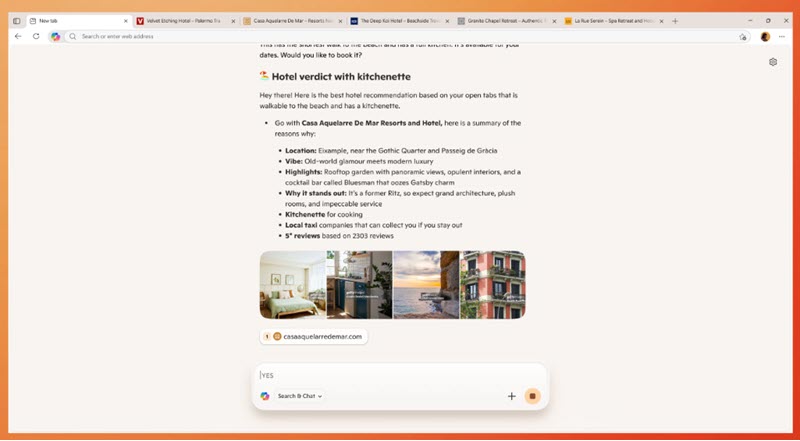
Task: Click the Highlights: label in the list
Action: point(304,172)
